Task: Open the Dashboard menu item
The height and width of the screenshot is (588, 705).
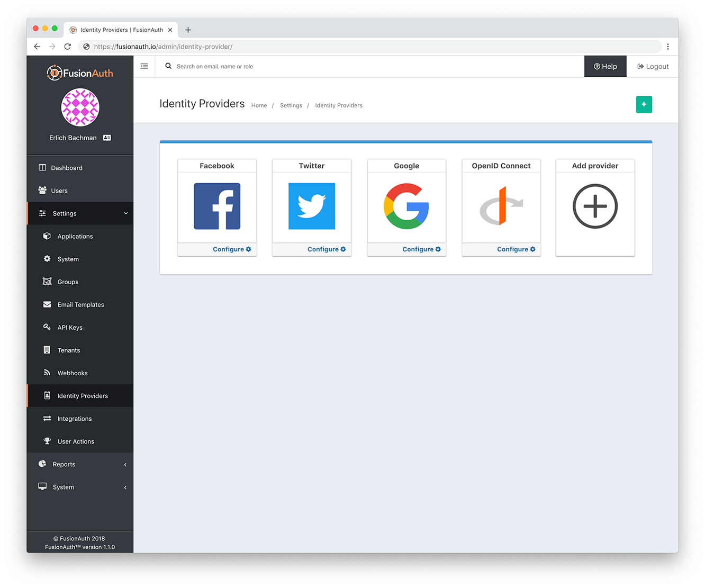Action: click(x=80, y=168)
